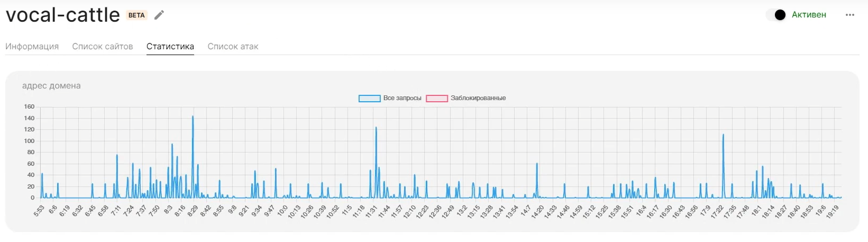Screen dimensions: 868x242
Task: Go to the Список атак tab
Action: [233, 47]
